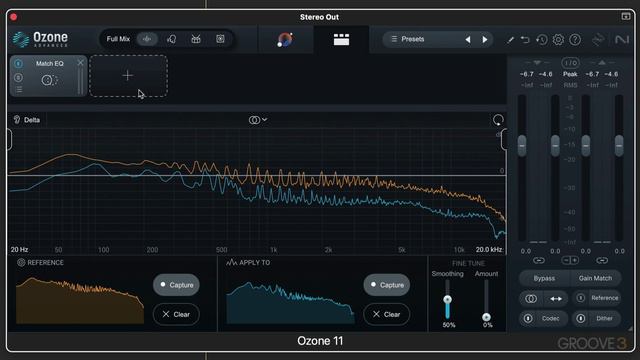Click the RMS meter mode label
640x360 pixels.
pos(570,85)
